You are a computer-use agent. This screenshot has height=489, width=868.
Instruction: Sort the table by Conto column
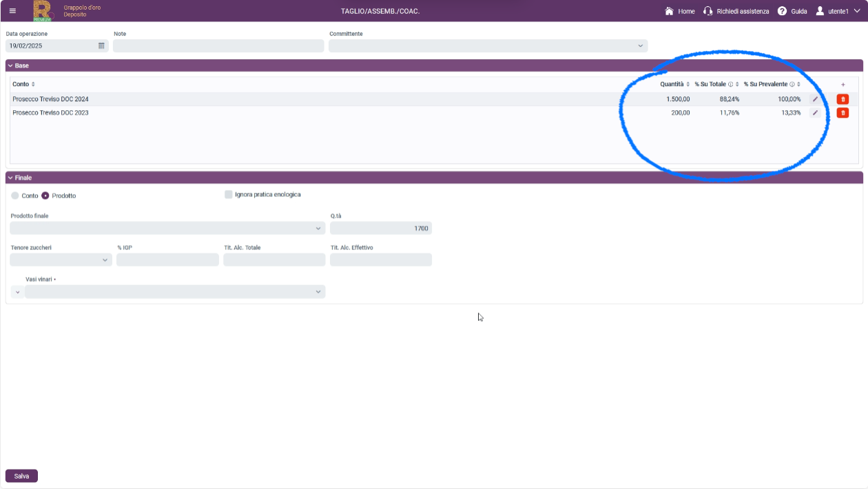[x=33, y=84]
